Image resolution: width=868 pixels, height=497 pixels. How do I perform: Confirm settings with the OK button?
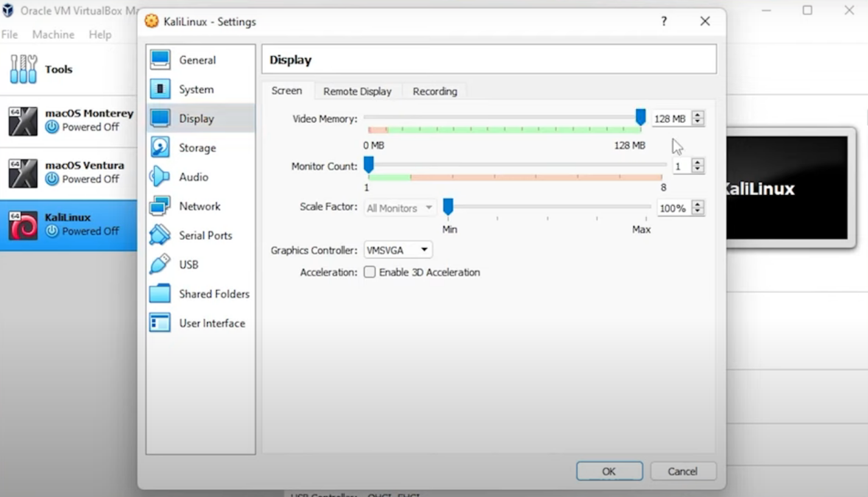609,471
